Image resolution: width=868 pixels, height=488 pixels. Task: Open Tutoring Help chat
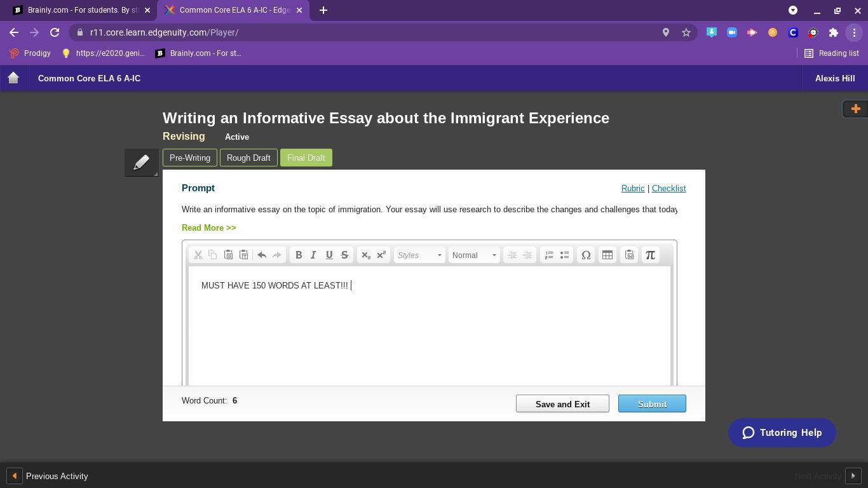782,433
